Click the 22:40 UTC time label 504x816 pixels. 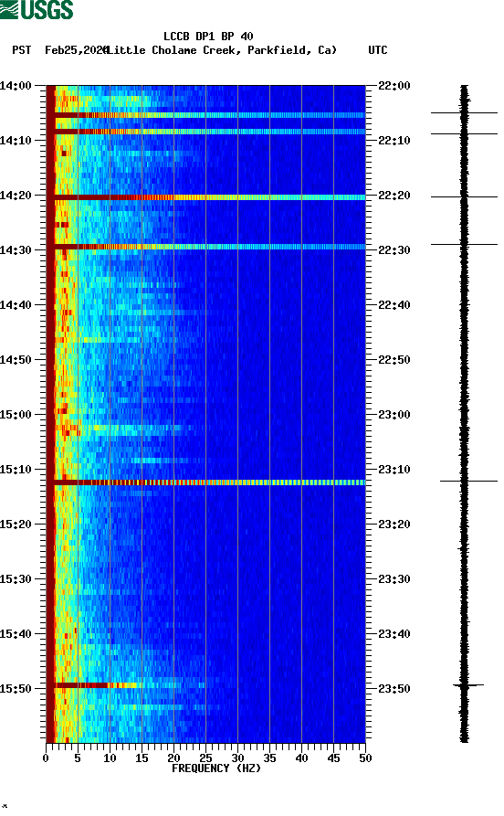tap(394, 304)
